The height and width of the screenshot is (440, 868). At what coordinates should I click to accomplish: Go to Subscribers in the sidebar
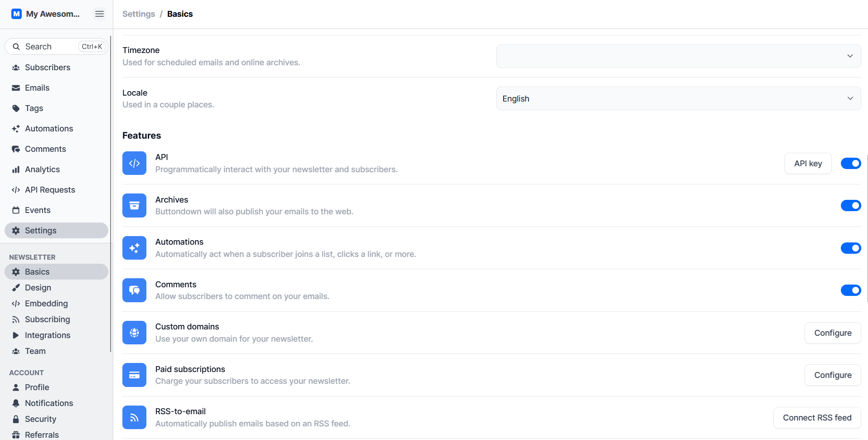pyautogui.click(x=48, y=68)
